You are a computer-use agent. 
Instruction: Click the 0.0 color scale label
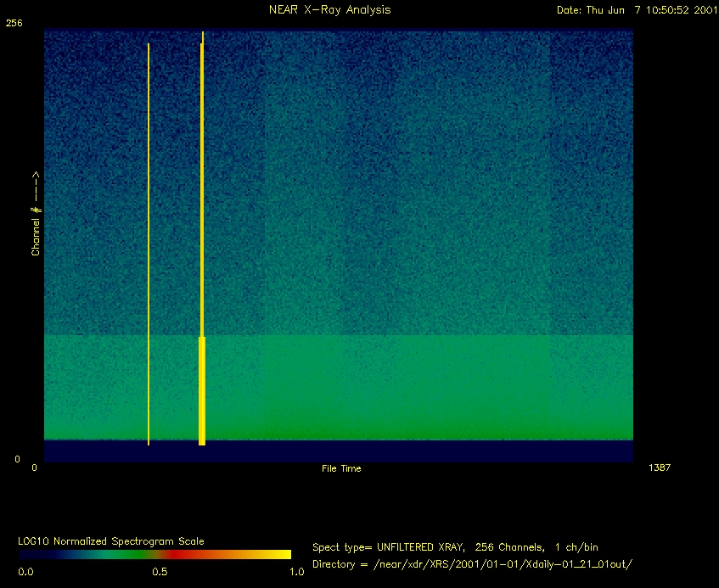[25, 573]
